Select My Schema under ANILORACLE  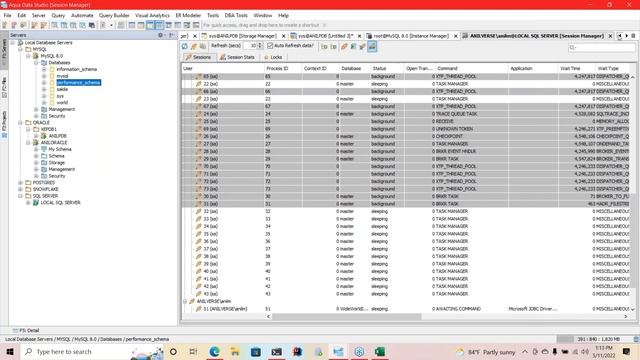click(x=60, y=149)
